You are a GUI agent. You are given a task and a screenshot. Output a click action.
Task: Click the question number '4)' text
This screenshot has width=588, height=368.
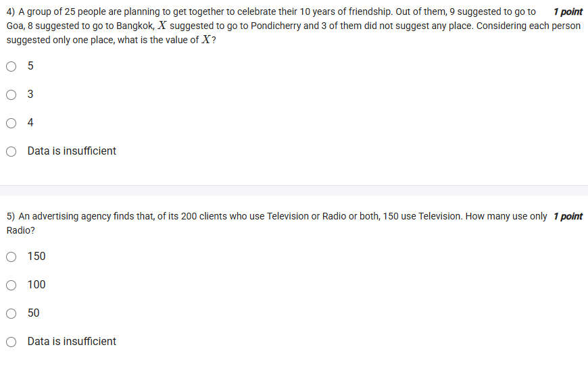11,12
